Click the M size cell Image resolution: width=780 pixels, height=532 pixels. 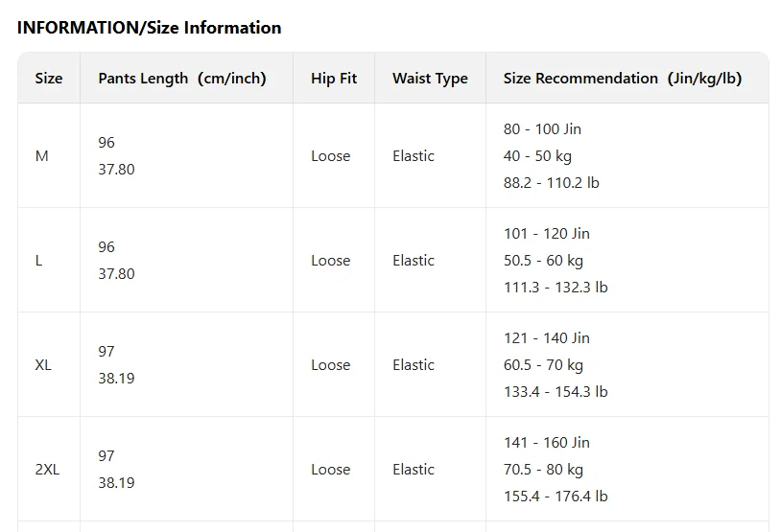pyautogui.click(x=49, y=155)
